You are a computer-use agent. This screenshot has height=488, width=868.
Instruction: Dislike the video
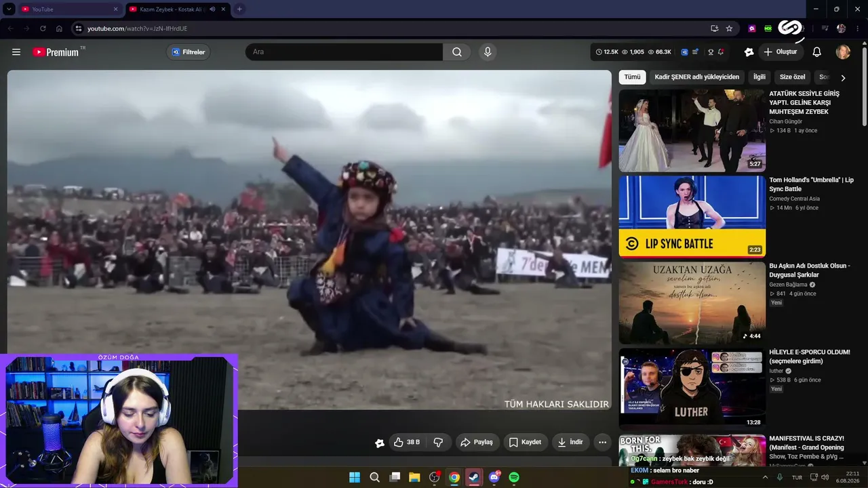coord(438,443)
